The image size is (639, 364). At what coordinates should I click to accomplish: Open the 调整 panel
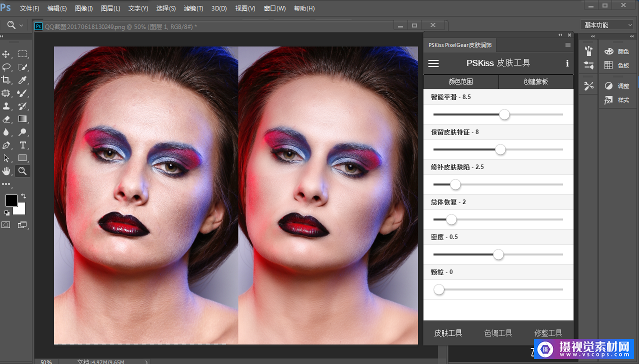click(x=617, y=86)
